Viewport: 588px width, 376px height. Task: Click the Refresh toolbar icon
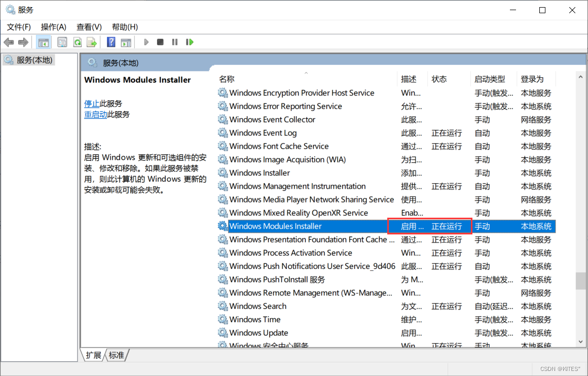pyautogui.click(x=77, y=43)
